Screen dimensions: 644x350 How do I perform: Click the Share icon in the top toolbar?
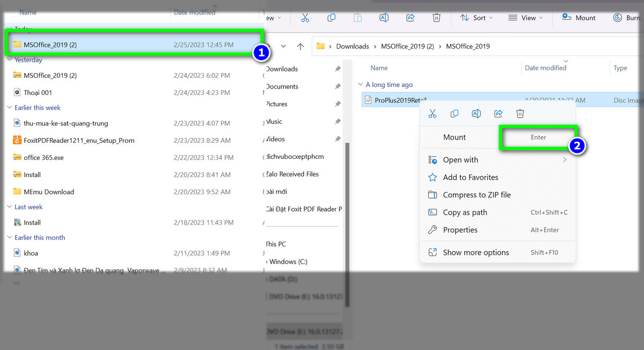(410, 18)
